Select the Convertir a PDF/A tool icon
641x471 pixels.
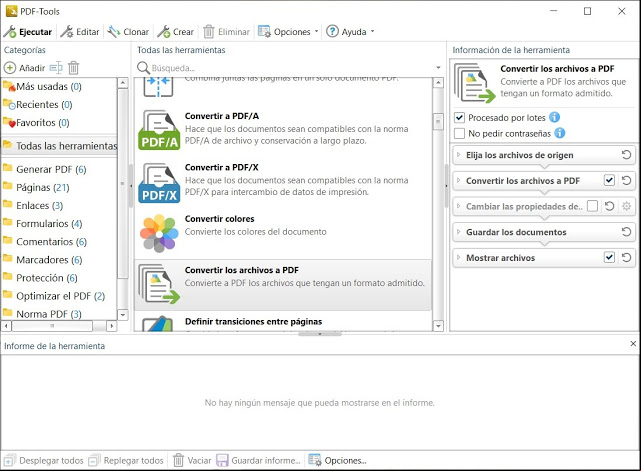(x=159, y=130)
